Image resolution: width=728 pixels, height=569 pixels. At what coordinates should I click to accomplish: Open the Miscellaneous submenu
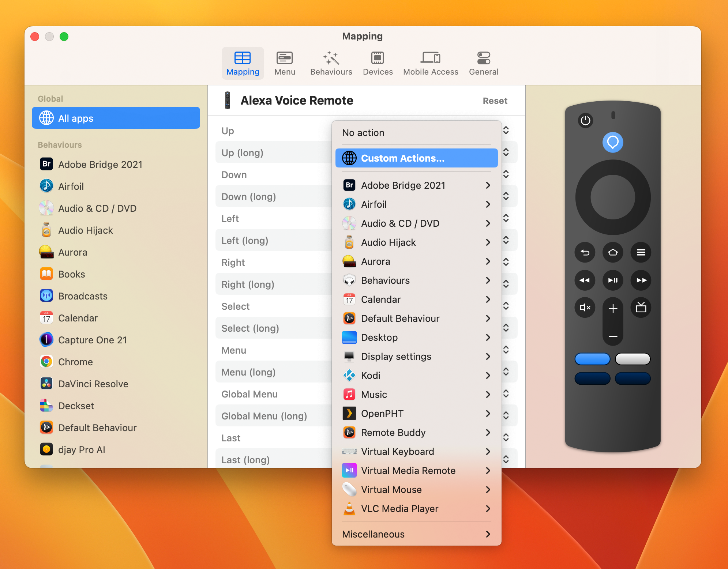(416, 534)
